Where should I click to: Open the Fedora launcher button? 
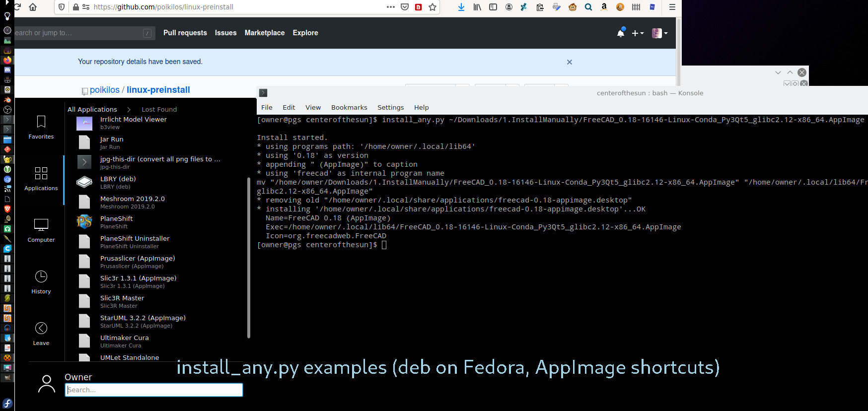point(7,404)
